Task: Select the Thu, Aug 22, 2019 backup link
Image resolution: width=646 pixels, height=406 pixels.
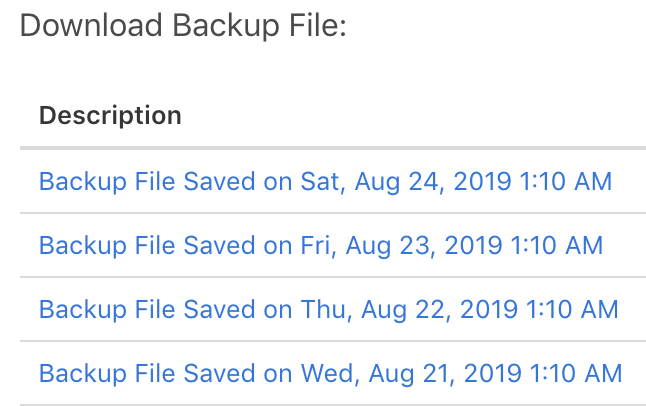Action: coord(328,309)
